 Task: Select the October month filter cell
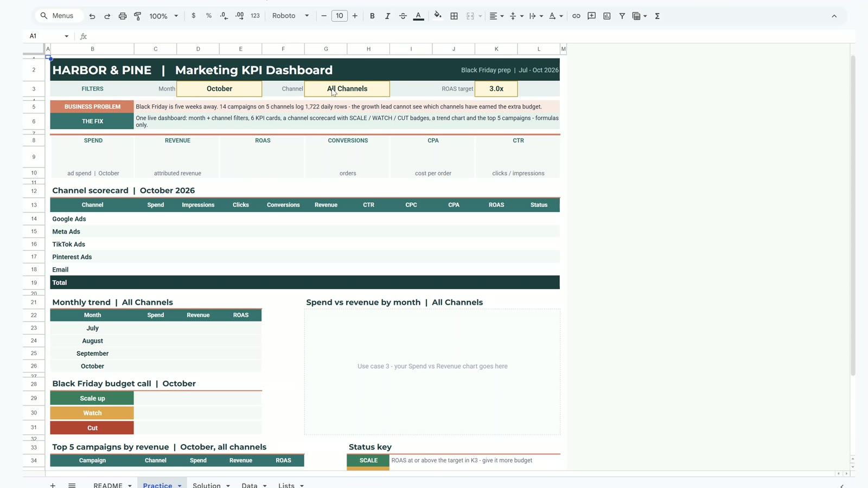tap(219, 89)
